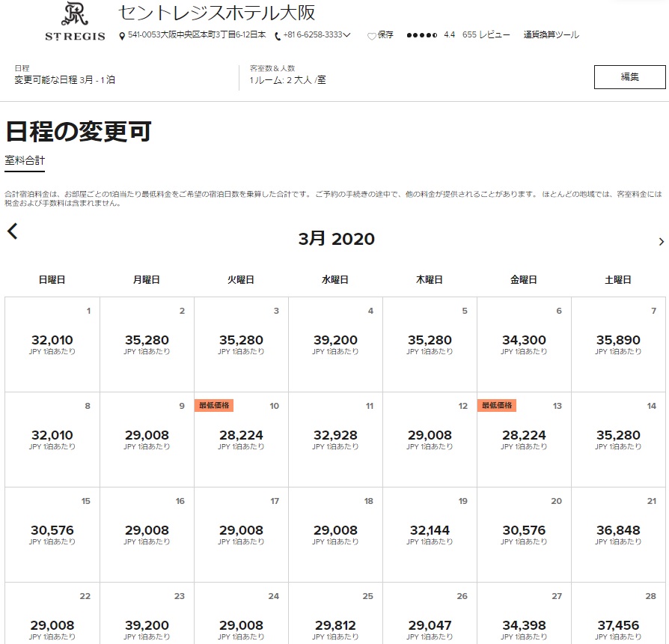The height and width of the screenshot is (644, 669).
Task: Select March 9 date cell
Action: tap(147, 440)
